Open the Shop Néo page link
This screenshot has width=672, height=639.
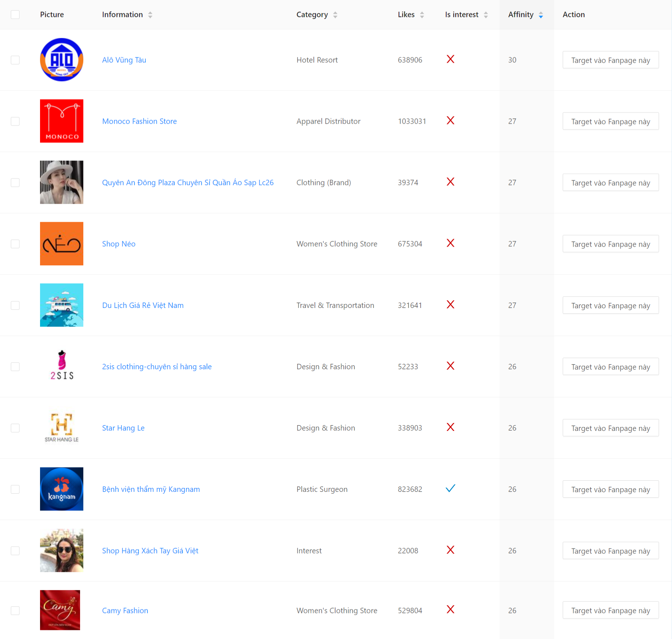point(119,244)
